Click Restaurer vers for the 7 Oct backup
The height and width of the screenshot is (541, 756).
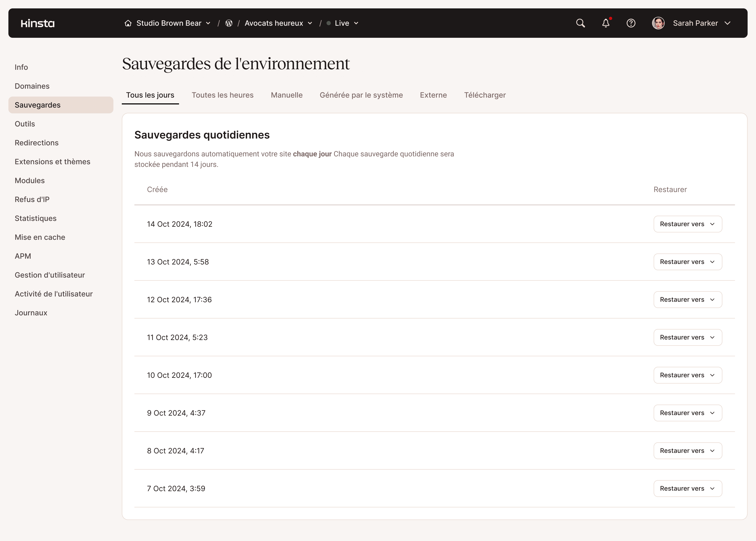[x=688, y=488]
